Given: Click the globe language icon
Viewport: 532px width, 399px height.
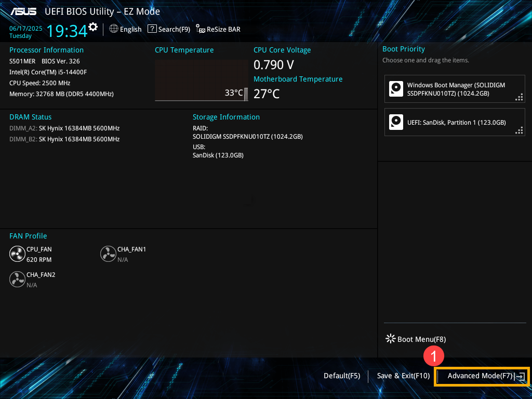Looking at the screenshot, I should click(x=114, y=29).
